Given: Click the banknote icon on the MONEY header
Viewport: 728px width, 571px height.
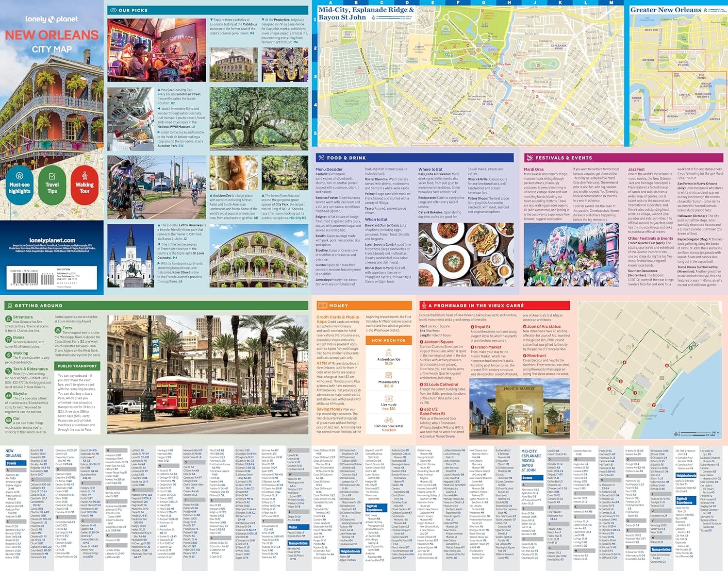Looking at the screenshot, I should tap(323, 305).
